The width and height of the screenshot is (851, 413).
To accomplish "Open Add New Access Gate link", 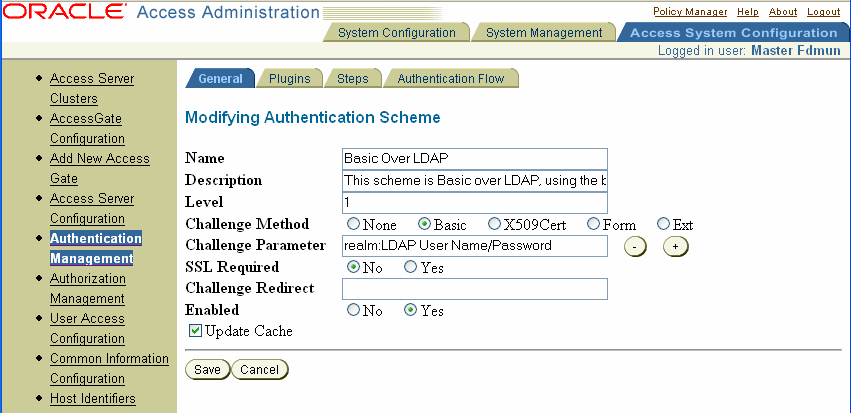I will click(99, 168).
